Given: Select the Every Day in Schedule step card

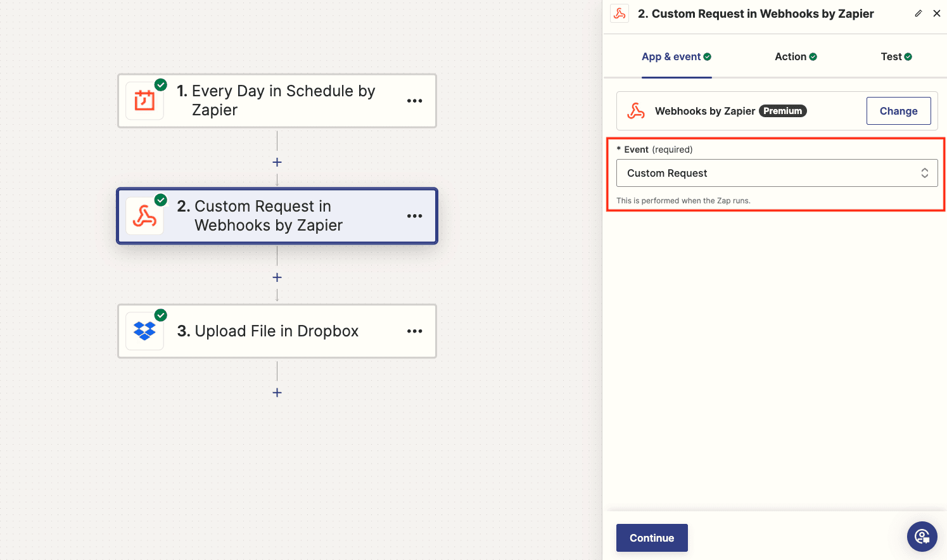Looking at the screenshot, I should tap(277, 101).
